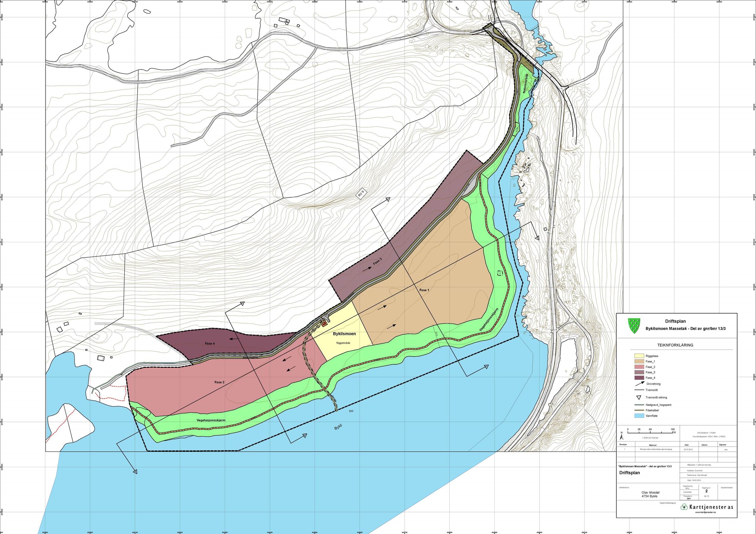Click the RV 9 road label on map
756x534 pixels.
point(361,194)
